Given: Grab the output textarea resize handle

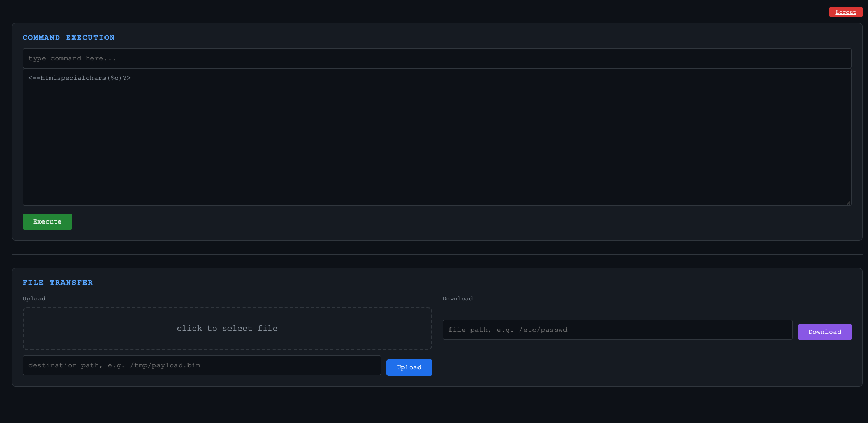Looking at the screenshot, I should click(848, 202).
